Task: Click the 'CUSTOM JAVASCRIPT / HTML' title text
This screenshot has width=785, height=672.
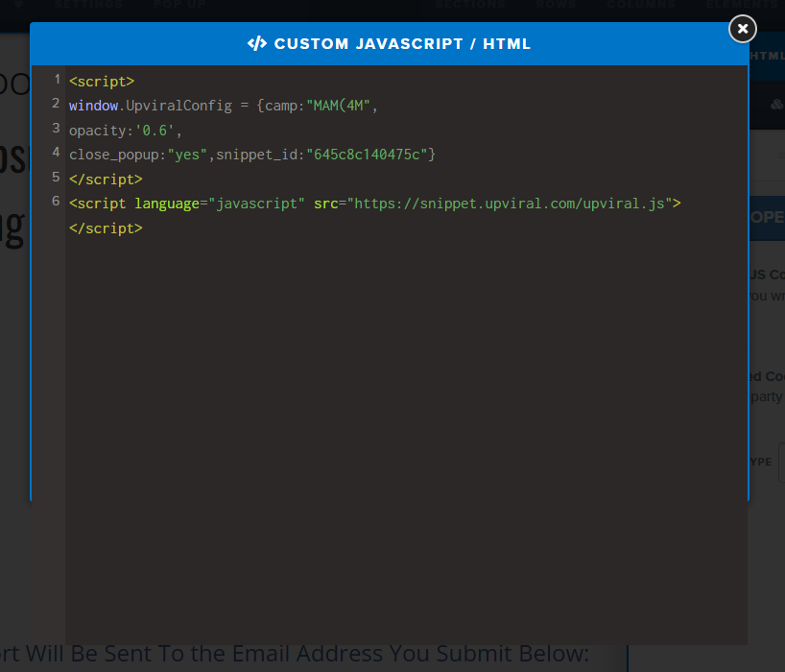Action: tap(402, 43)
